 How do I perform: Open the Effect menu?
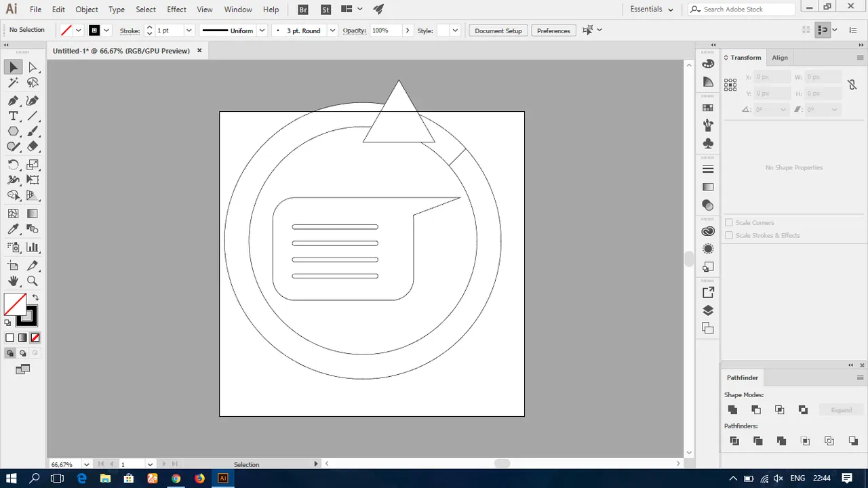[176, 9]
